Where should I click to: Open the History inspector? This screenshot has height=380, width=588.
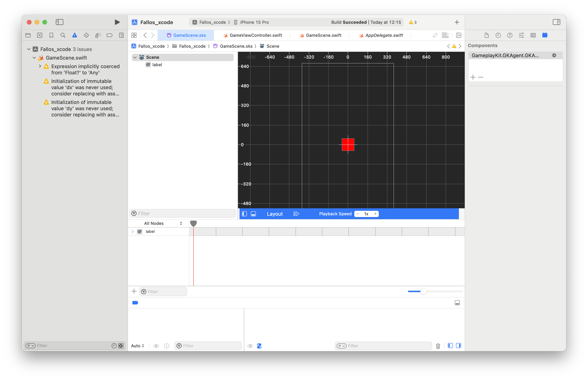point(498,35)
